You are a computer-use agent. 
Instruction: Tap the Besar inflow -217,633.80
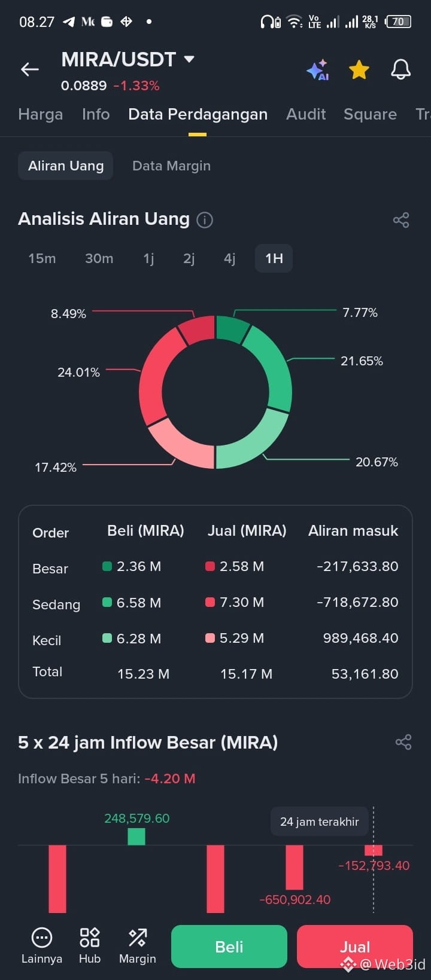pyautogui.click(x=357, y=566)
